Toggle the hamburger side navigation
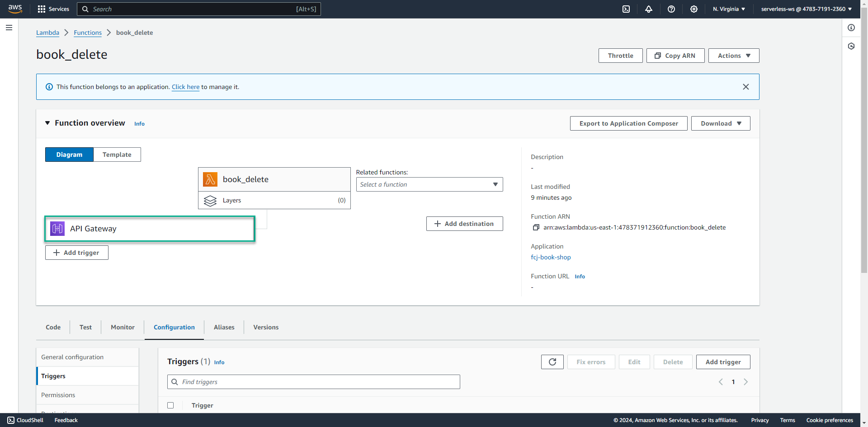Viewport: 868px width, 427px height. (x=9, y=28)
